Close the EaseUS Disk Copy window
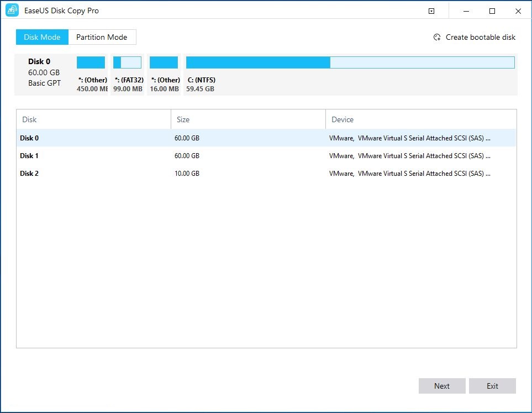This screenshot has height=413, width=532. [x=518, y=11]
